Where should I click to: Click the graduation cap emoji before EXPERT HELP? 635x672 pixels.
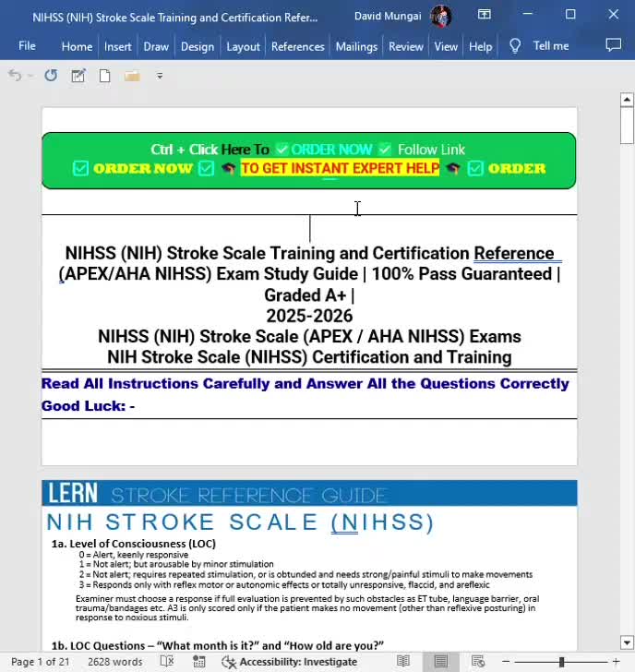click(228, 168)
